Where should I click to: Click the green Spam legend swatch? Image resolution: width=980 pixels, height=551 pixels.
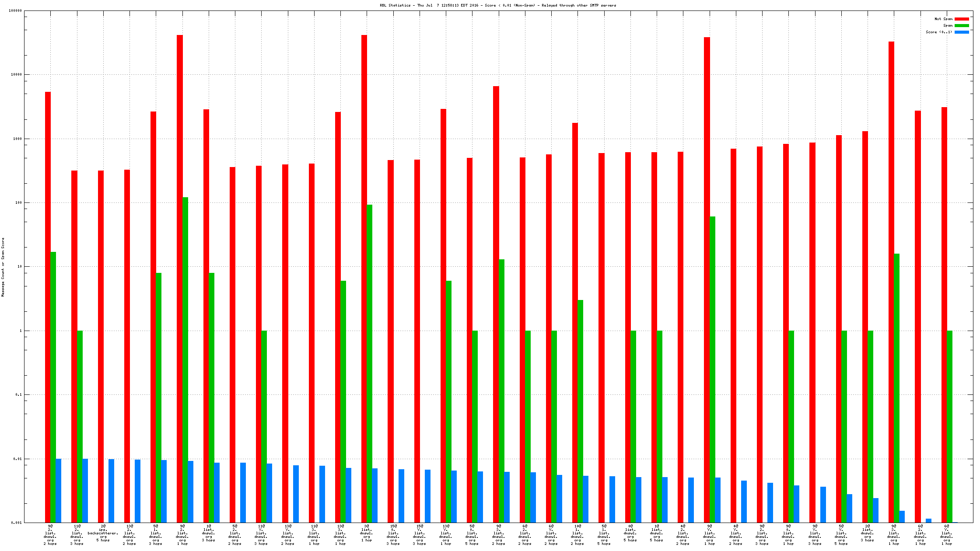point(962,25)
